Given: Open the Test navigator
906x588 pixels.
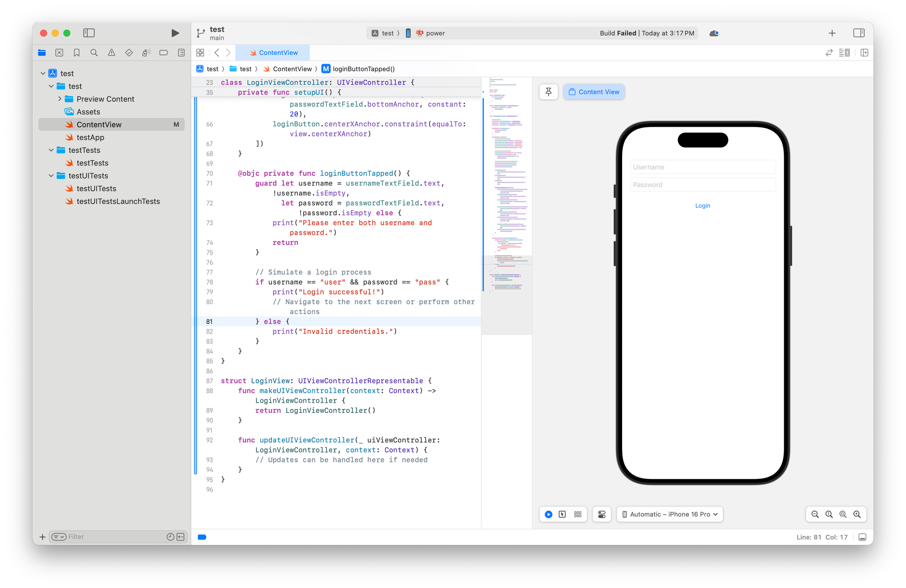Looking at the screenshot, I should coord(129,52).
